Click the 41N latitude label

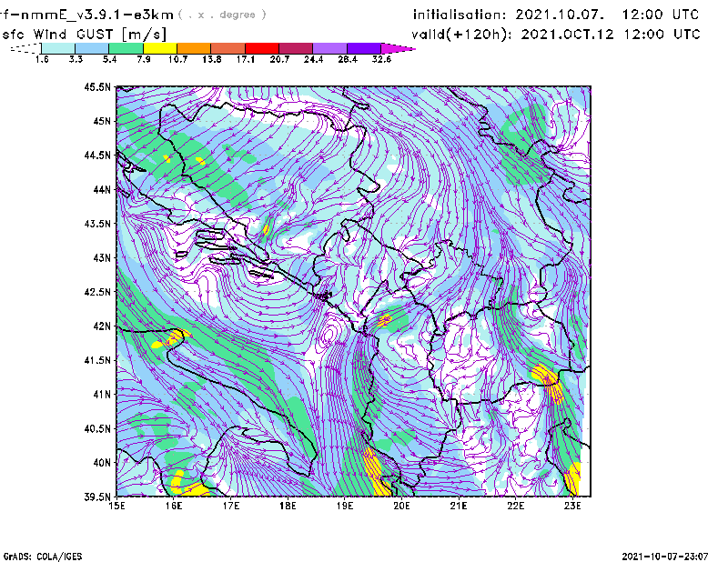pos(102,394)
